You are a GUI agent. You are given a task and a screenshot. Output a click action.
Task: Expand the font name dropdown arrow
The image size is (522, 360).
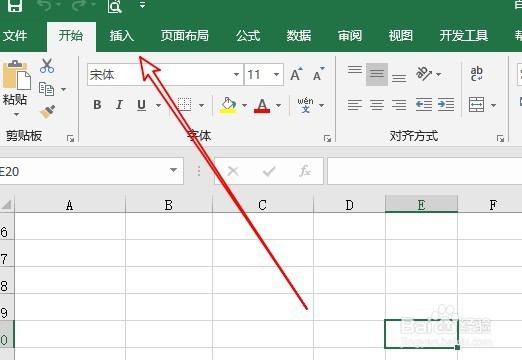(236, 75)
